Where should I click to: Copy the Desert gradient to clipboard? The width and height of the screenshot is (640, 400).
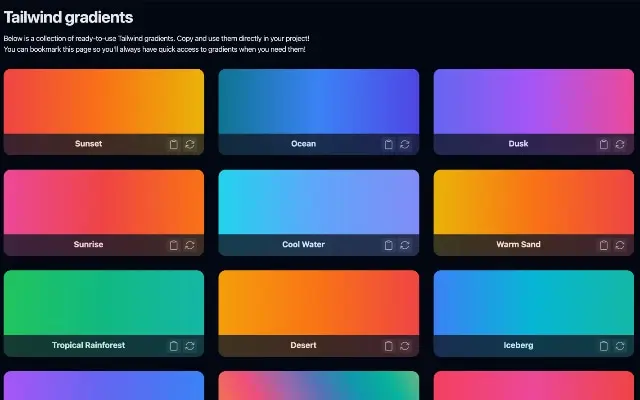(x=389, y=346)
